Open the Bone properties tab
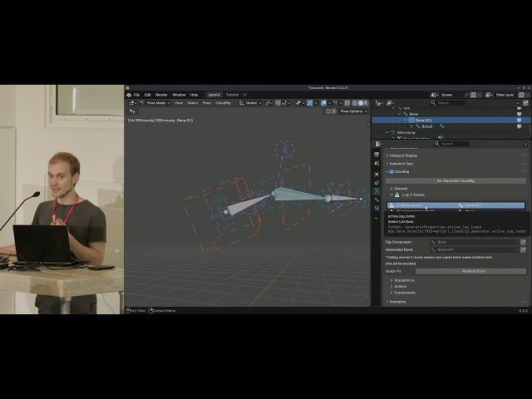 pos(377,199)
